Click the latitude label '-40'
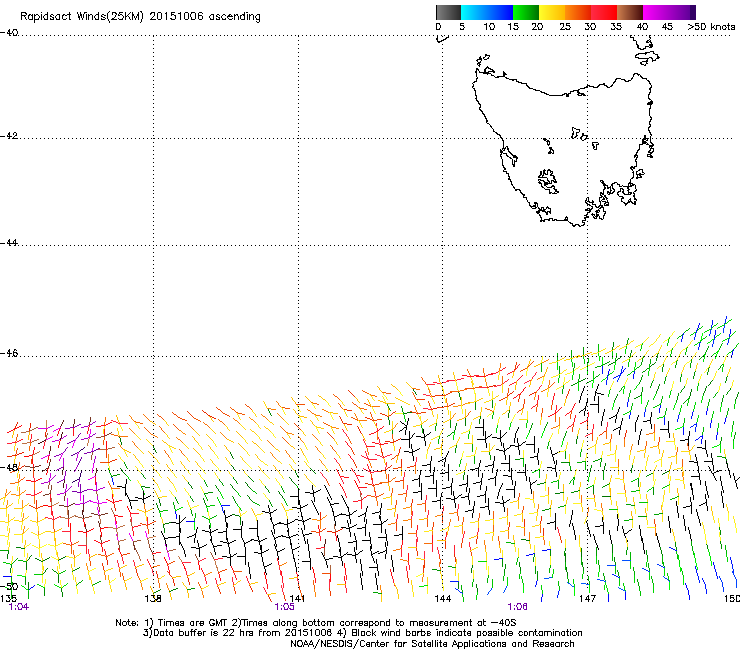Viewport: 740px width, 650px height. [x=9, y=33]
